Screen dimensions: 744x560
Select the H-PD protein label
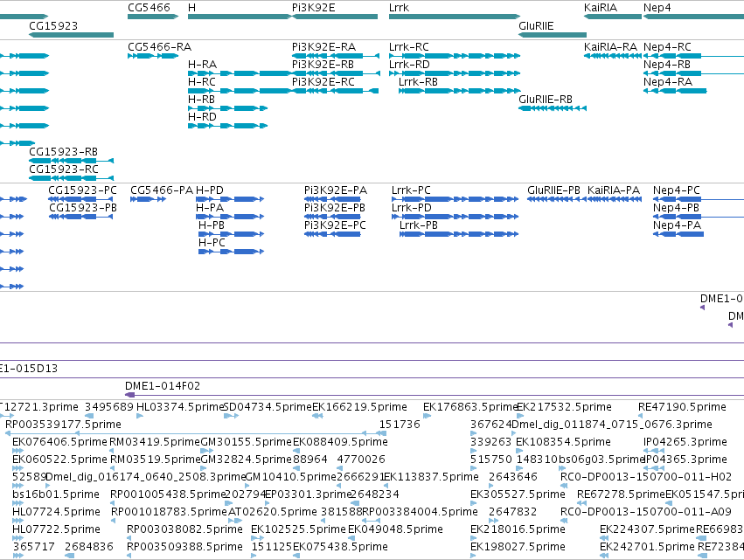(209, 190)
